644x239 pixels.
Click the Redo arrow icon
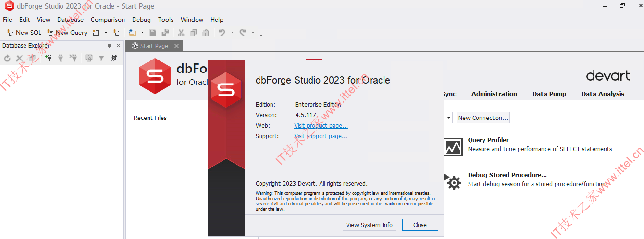click(x=243, y=33)
